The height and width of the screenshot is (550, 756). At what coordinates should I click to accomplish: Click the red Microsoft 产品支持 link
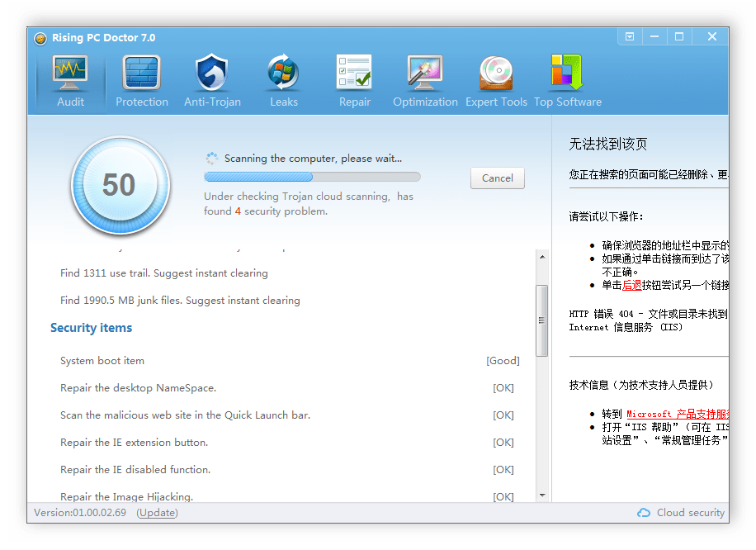(x=678, y=414)
